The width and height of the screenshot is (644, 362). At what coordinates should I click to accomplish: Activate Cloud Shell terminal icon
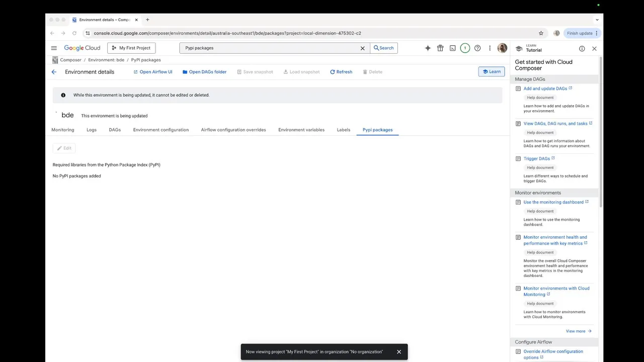coord(453,48)
